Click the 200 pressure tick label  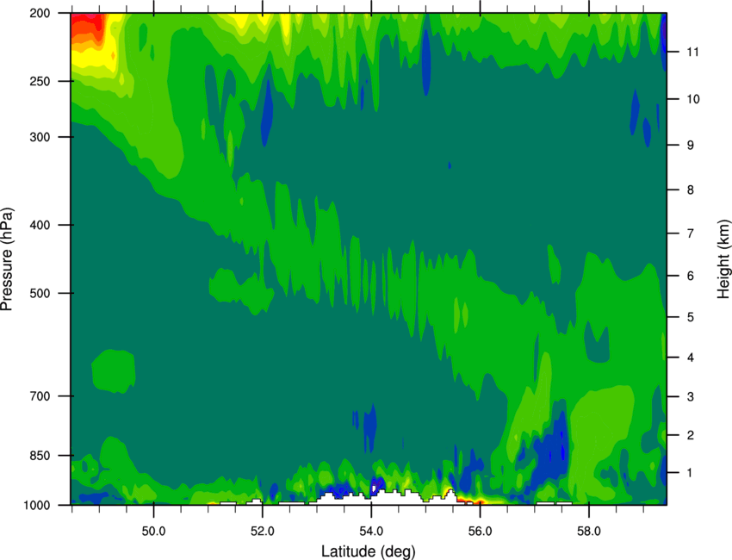click(x=40, y=13)
